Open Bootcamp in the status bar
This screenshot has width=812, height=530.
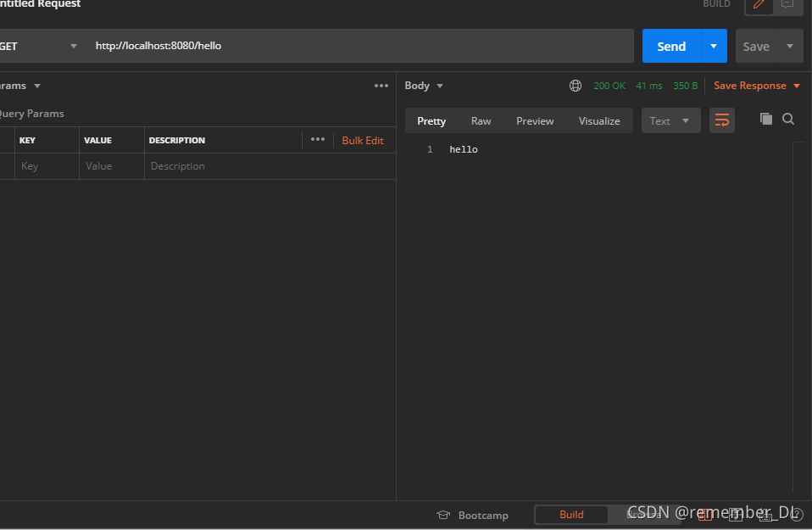click(x=472, y=516)
